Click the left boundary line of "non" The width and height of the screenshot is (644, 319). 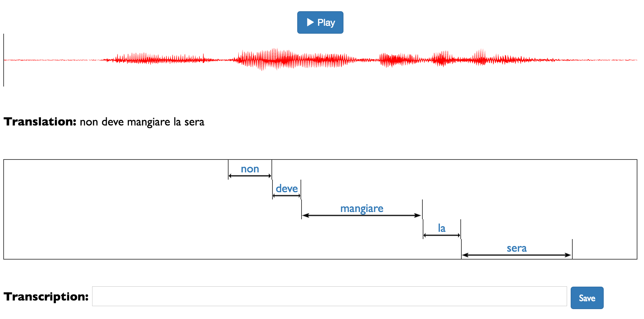(228, 170)
